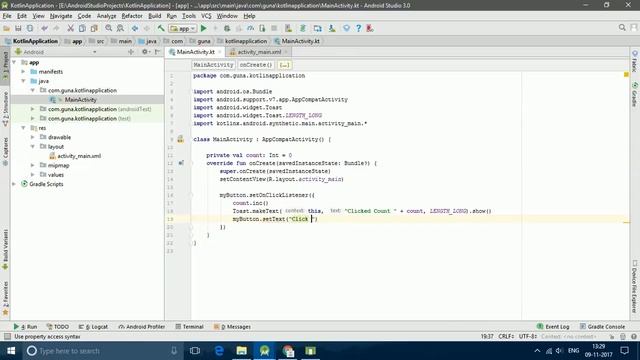Collapse the layout folder
The width and height of the screenshot is (640, 360).
(x=33, y=147)
